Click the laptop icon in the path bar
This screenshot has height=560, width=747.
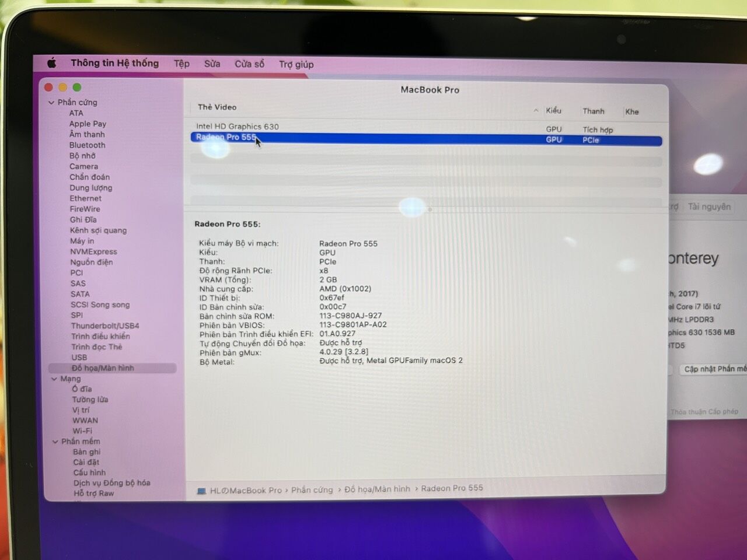click(x=201, y=491)
